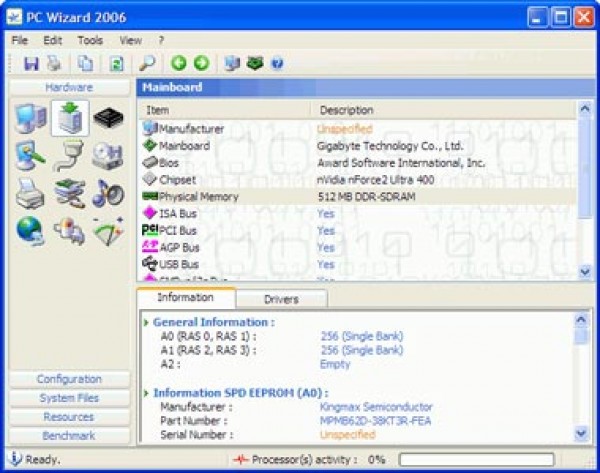Click the Information pane scroll up arrow
Screen dimensions: 600x473
pyautogui.click(x=581, y=320)
